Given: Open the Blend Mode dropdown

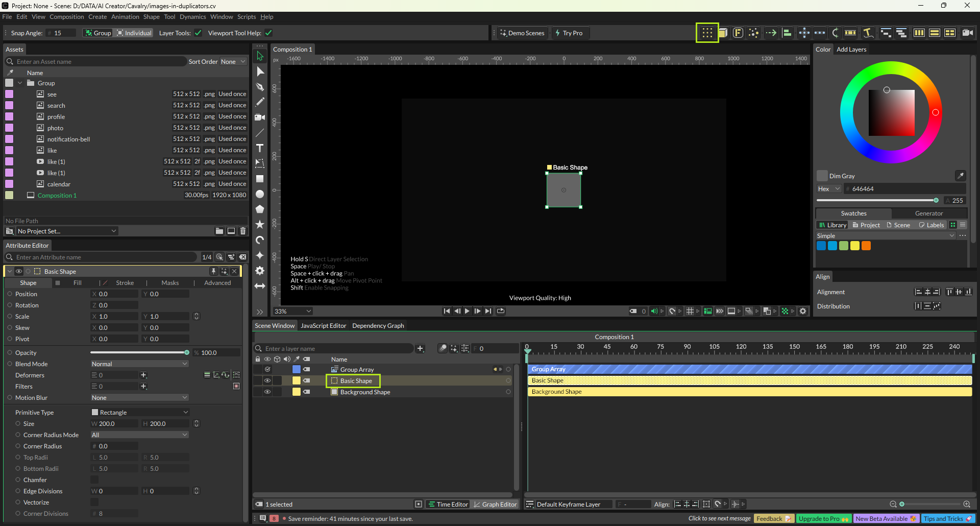Looking at the screenshot, I should pyautogui.click(x=139, y=364).
